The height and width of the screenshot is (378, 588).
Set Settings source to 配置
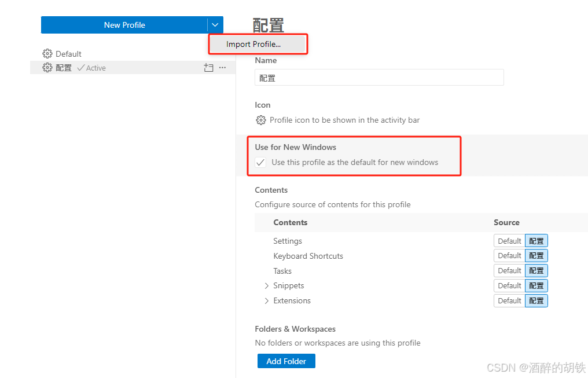(536, 241)
